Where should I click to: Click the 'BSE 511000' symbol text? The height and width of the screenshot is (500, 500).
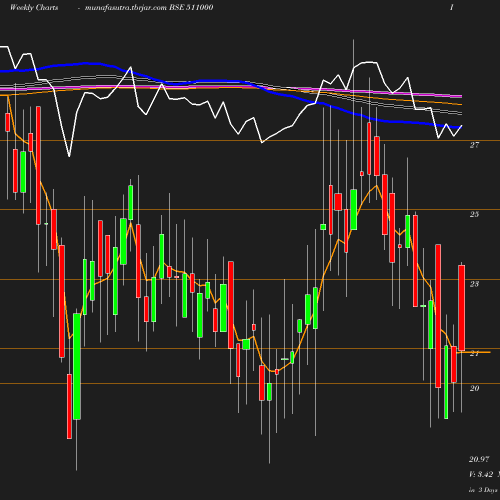click(x=191, y=8)
